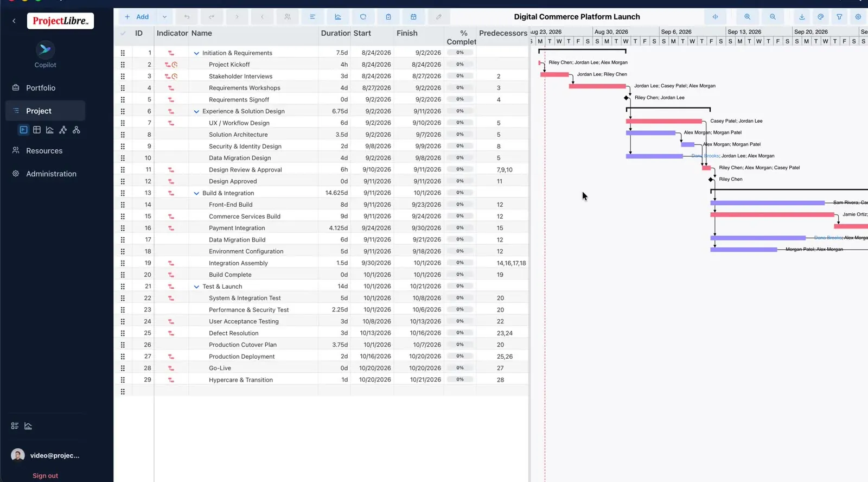Collapse the Build & Integration summary task
Image resolution: width=868 pixels, height=482 pixels.
(x=196, y=193)
